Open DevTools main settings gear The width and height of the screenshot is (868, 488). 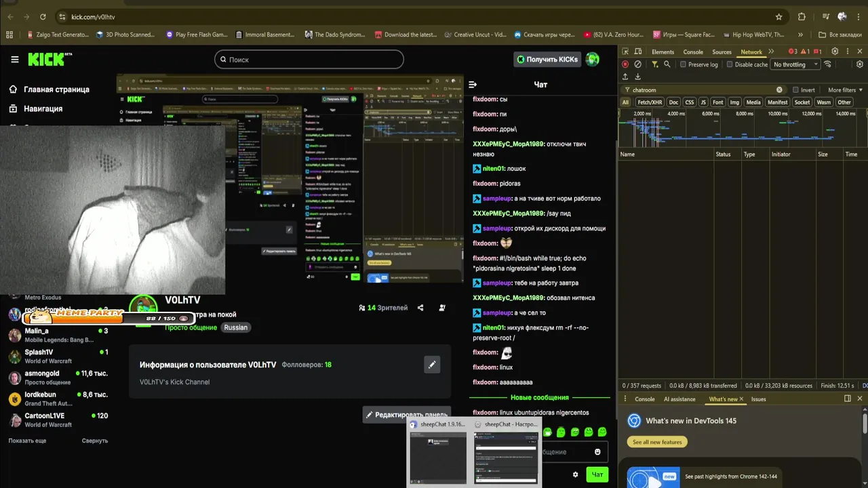[x=835, y=52]
